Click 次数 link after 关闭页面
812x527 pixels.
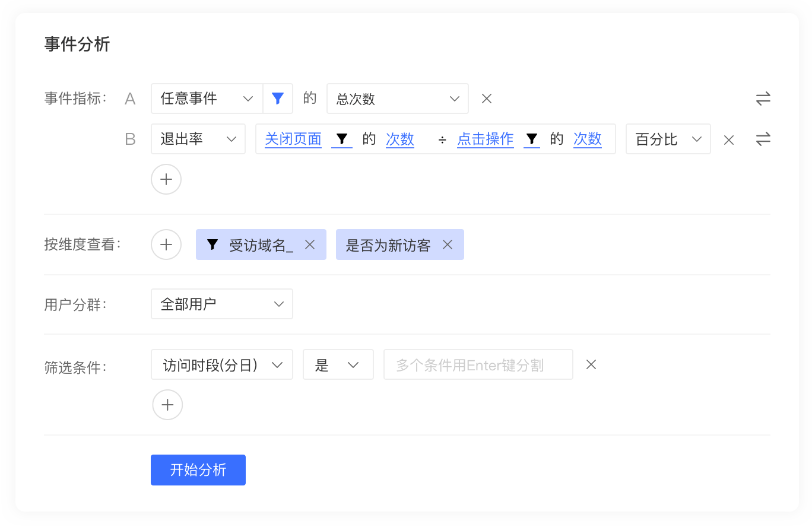pos(400,139)
